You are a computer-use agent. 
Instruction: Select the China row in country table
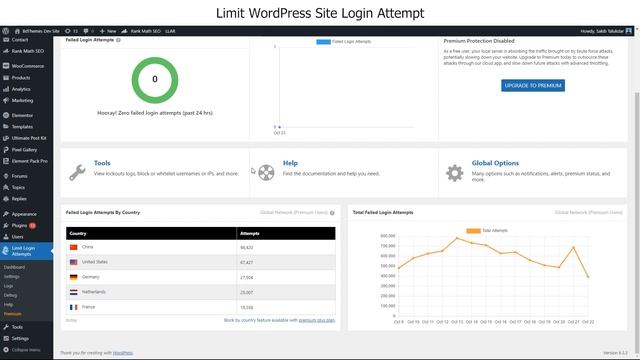pos(201,247)
